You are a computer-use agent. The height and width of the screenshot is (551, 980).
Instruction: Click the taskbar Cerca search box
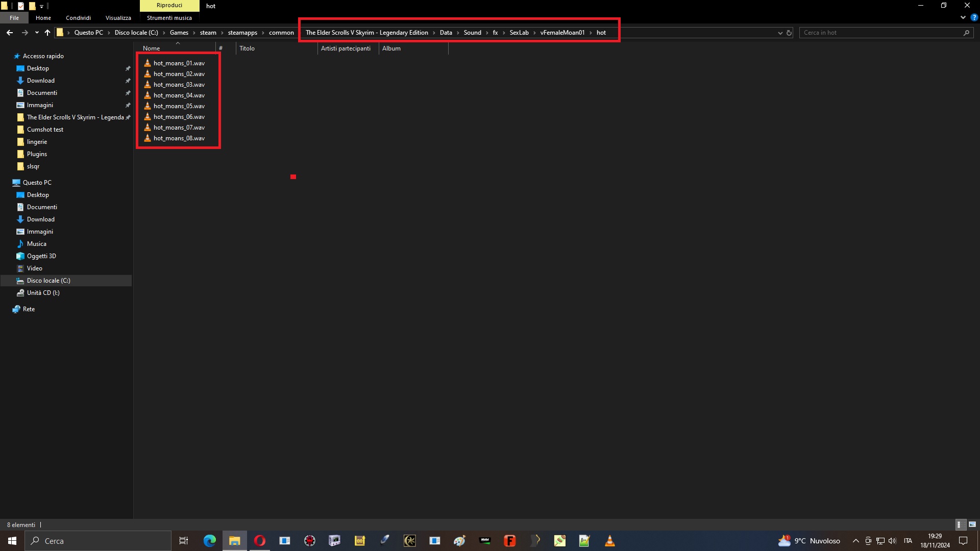click(98, 541)
